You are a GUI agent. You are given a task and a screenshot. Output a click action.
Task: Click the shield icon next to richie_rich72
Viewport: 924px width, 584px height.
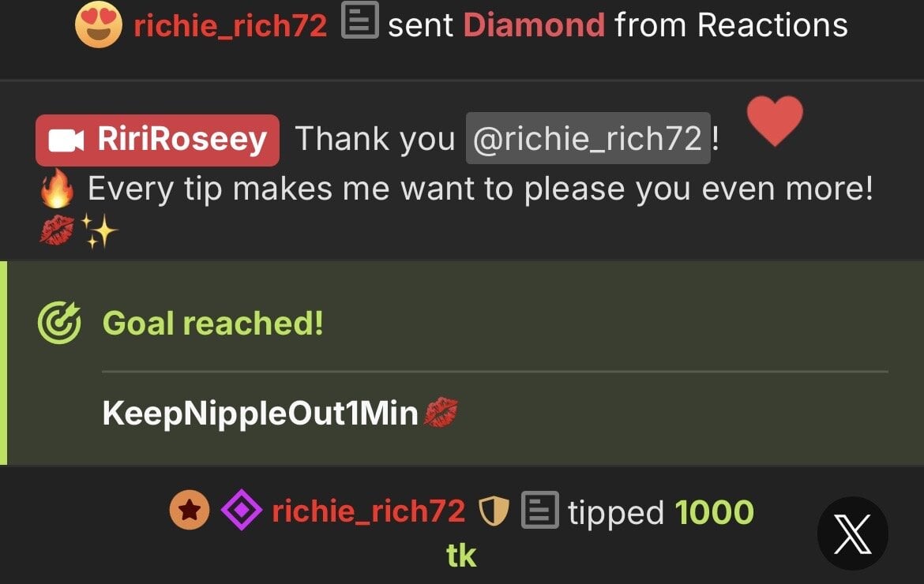click(493, 511)
